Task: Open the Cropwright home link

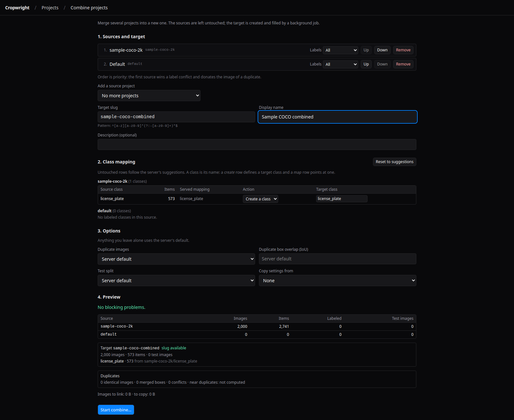Action: [17, 8]
